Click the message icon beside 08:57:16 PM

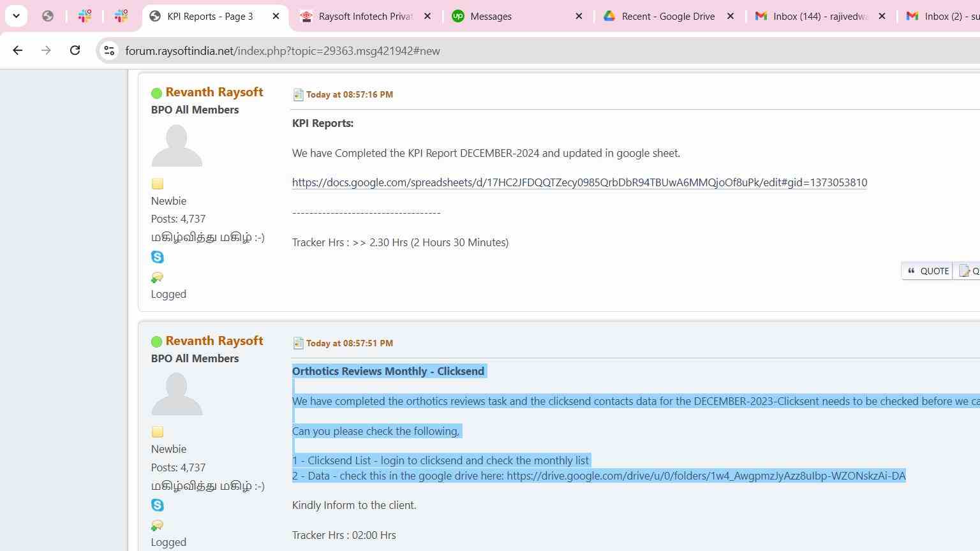click(x=298, y=94)
